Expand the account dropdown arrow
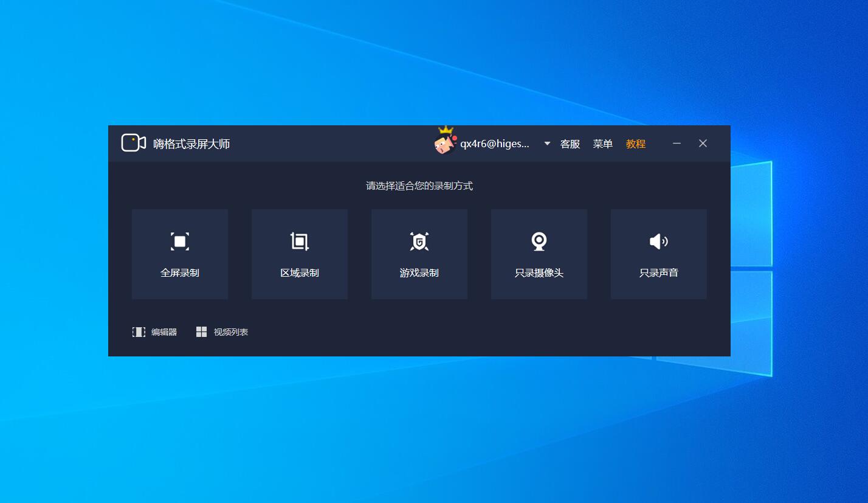The height and width of the screenshot is (503, 868). (547, 144)
